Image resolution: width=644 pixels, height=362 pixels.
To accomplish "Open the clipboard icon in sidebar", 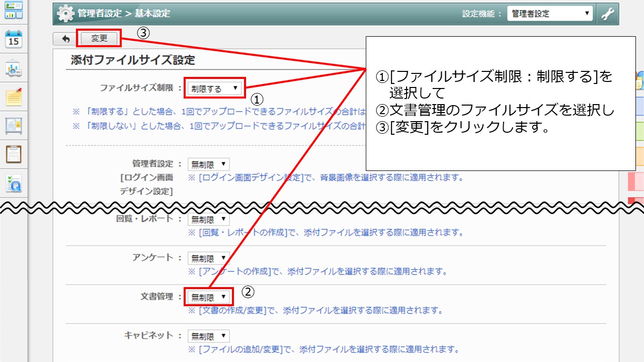I will 14,153.
